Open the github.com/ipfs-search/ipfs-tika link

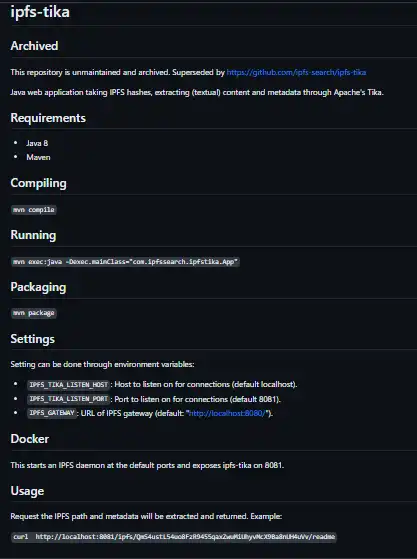[x=296, y=72]
